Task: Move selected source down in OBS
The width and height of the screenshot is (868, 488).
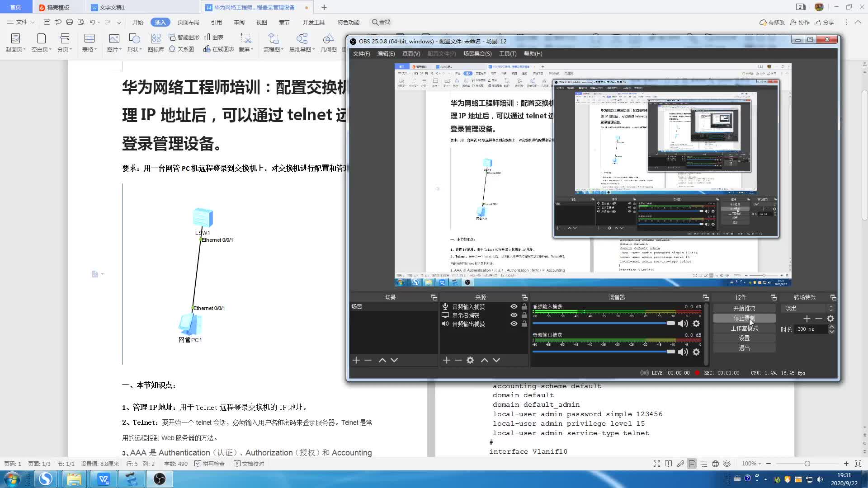Action: point(496,360)
